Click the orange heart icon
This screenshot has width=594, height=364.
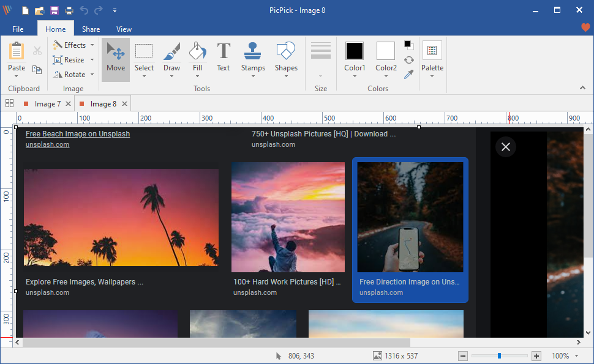click(x=585, y=28)
